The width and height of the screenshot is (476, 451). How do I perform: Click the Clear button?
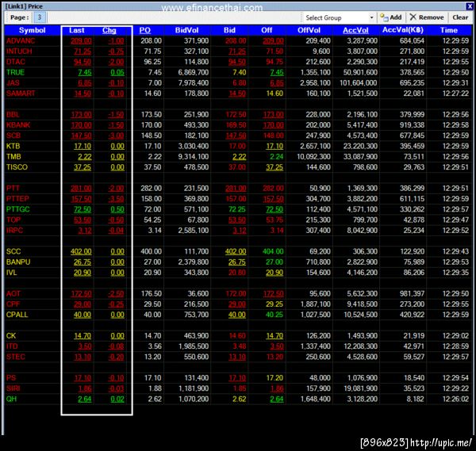point(460,17)
